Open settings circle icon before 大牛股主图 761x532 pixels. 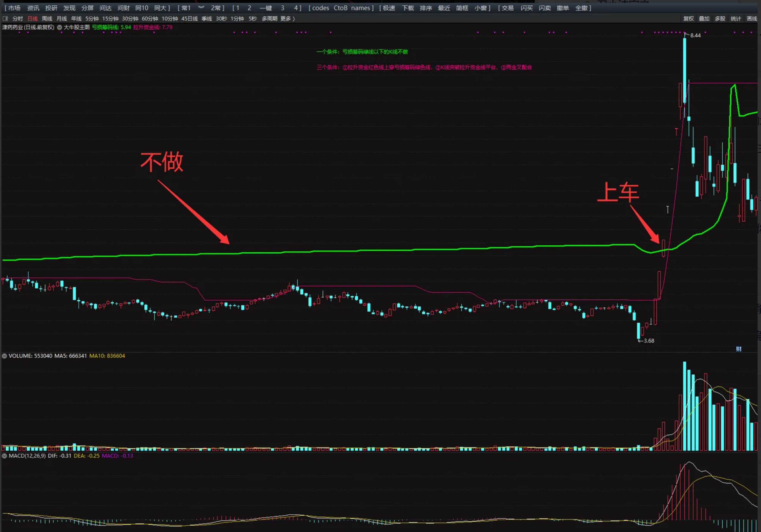60,27
